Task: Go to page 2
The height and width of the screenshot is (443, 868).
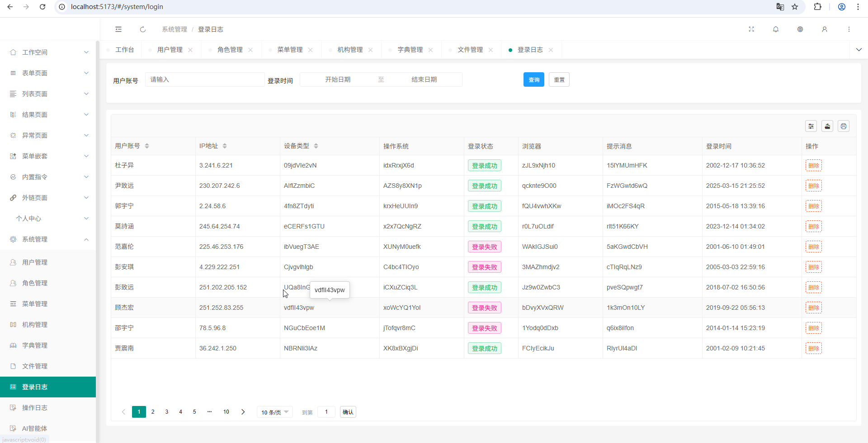Action: tap(153, 412)
